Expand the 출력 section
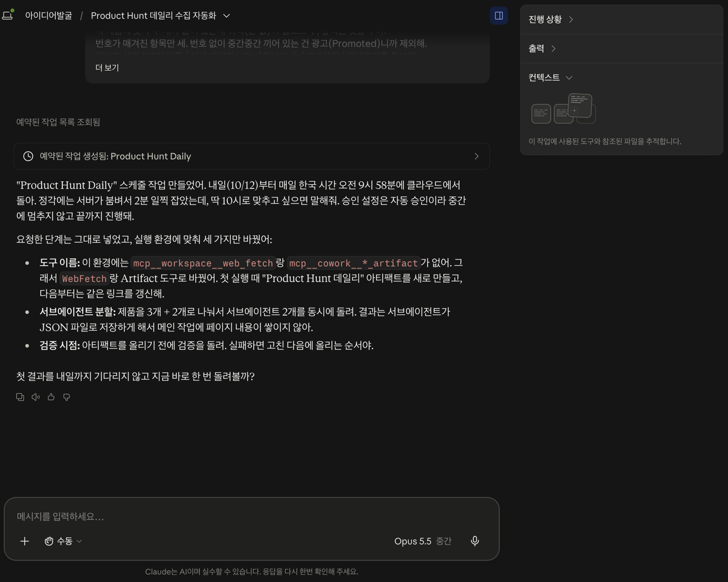Viewport: 728px width, 582px height. 542,48
